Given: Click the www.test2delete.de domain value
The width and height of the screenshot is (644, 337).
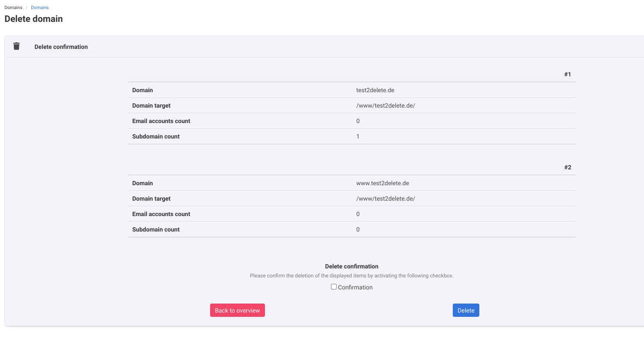Looking at the screenshot, I should [382, 183].
